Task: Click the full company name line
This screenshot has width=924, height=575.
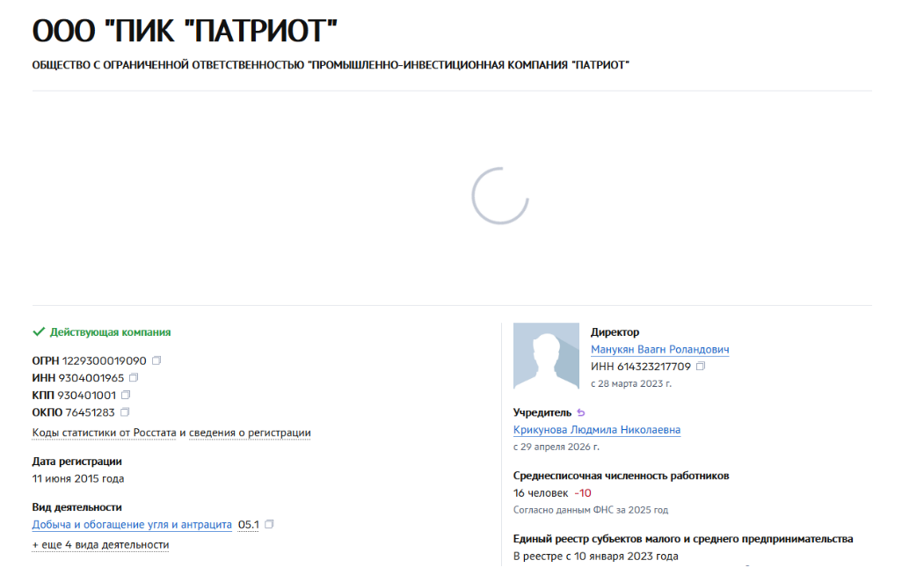Action: [x=331, y=65]
